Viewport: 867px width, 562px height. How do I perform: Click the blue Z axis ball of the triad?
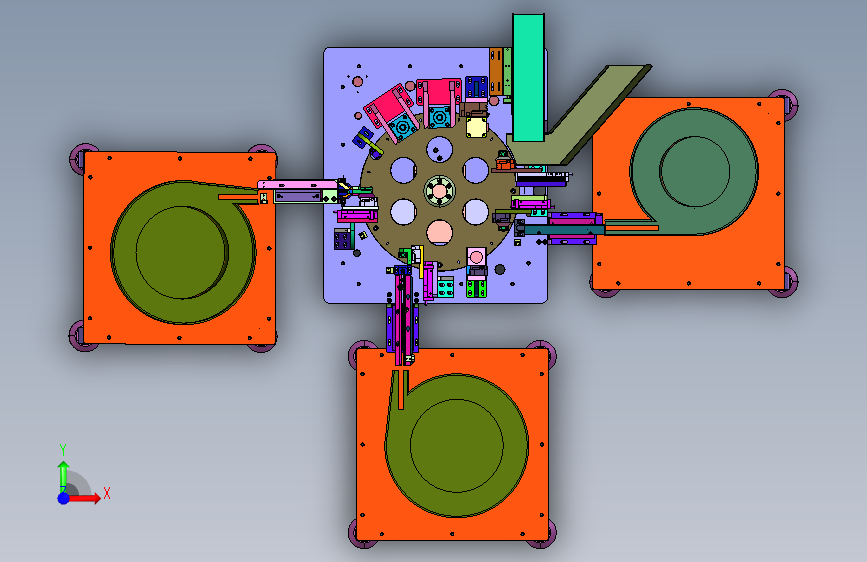point(64,498)
